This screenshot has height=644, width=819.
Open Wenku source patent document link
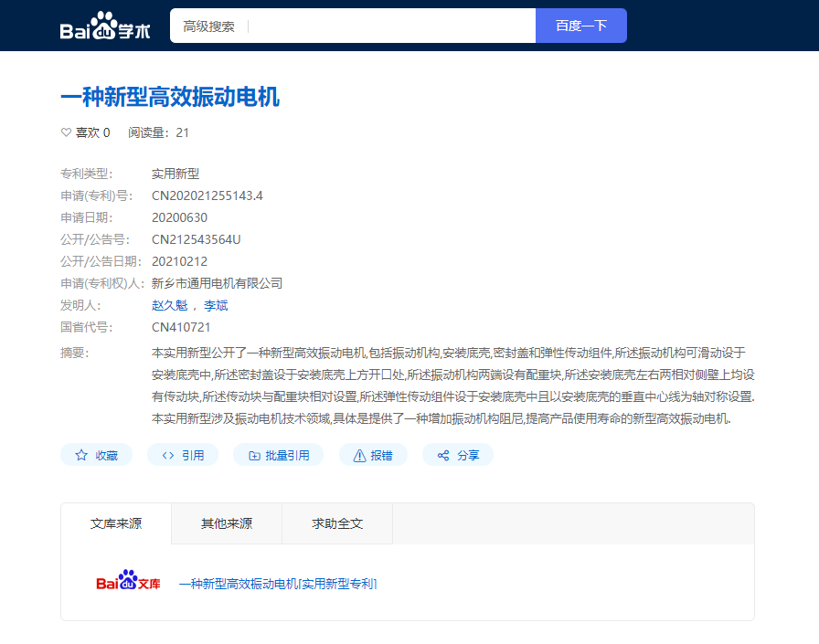[278, 584]
